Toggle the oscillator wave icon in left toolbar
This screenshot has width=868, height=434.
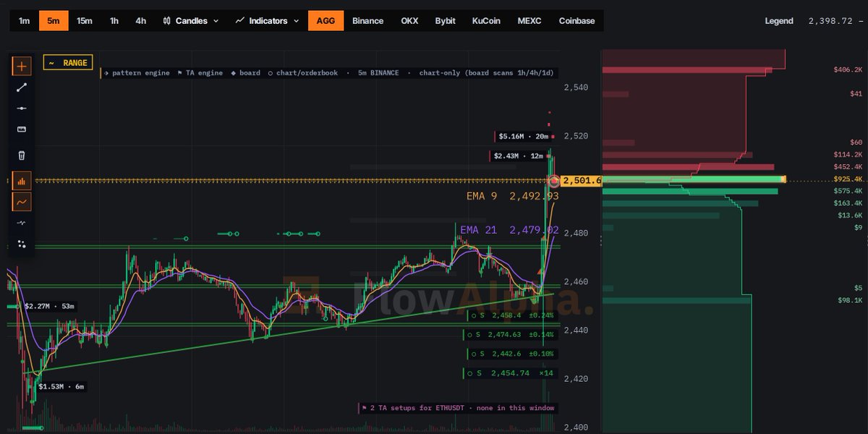[22, 223]
